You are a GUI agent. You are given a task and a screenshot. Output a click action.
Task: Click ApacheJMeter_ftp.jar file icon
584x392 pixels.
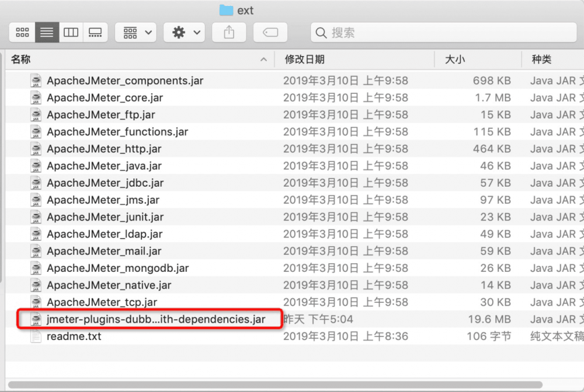coord(36,114)
